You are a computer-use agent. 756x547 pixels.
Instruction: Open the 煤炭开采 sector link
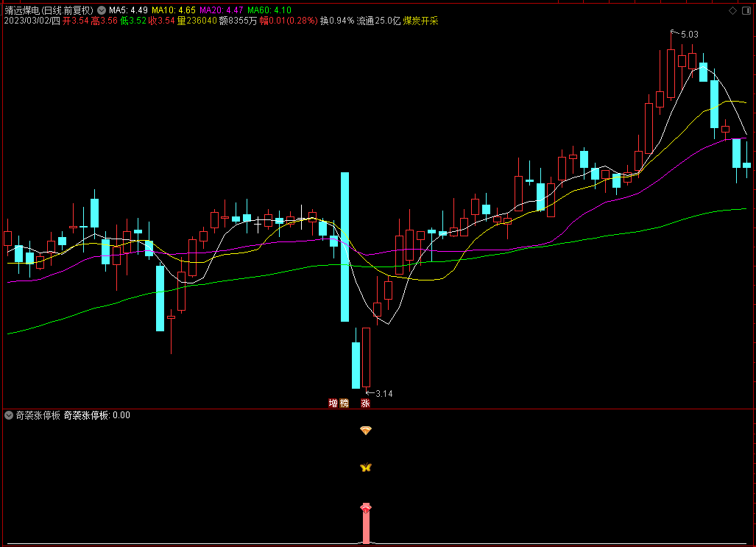[x=420, y=21]
